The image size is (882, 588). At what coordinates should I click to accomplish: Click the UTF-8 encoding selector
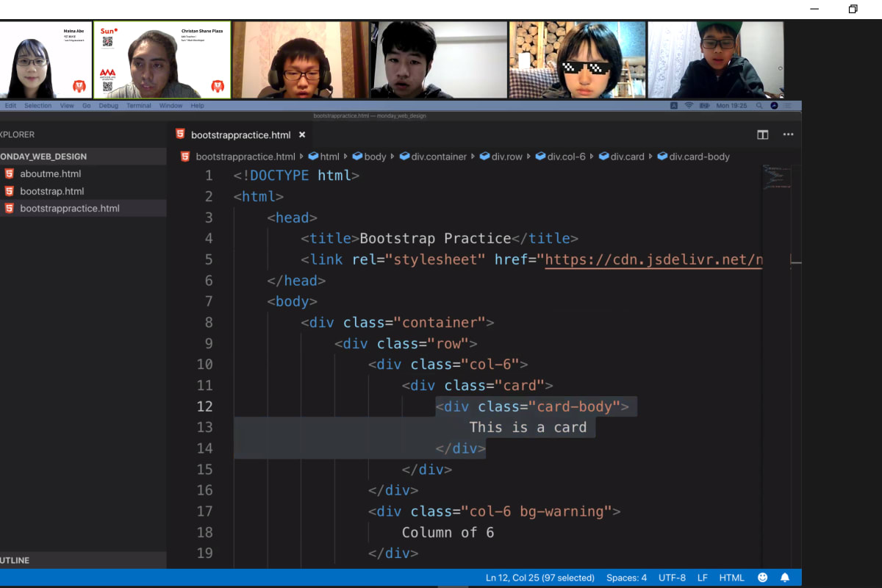pyautogui.click(x=672, y=578)
